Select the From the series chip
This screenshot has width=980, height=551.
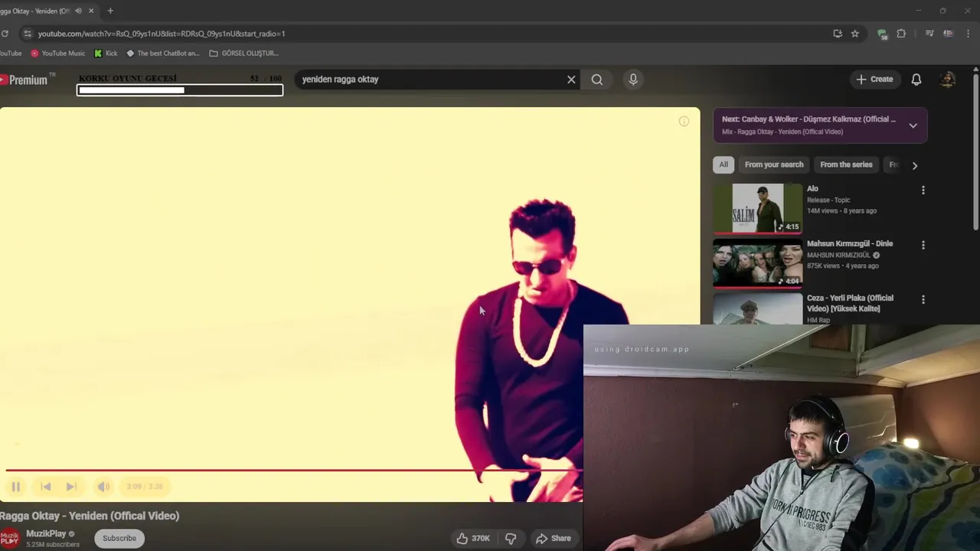[x=846, y=165]
